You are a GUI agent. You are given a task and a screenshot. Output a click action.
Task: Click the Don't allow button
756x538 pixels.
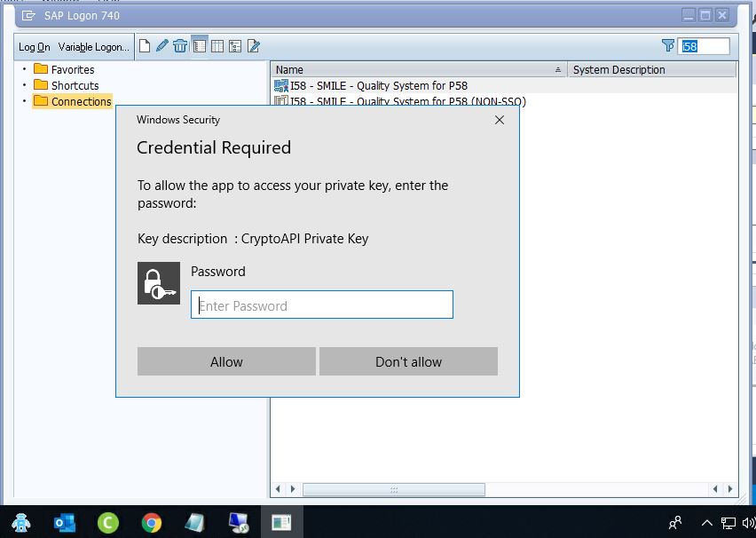pos(408,361)
